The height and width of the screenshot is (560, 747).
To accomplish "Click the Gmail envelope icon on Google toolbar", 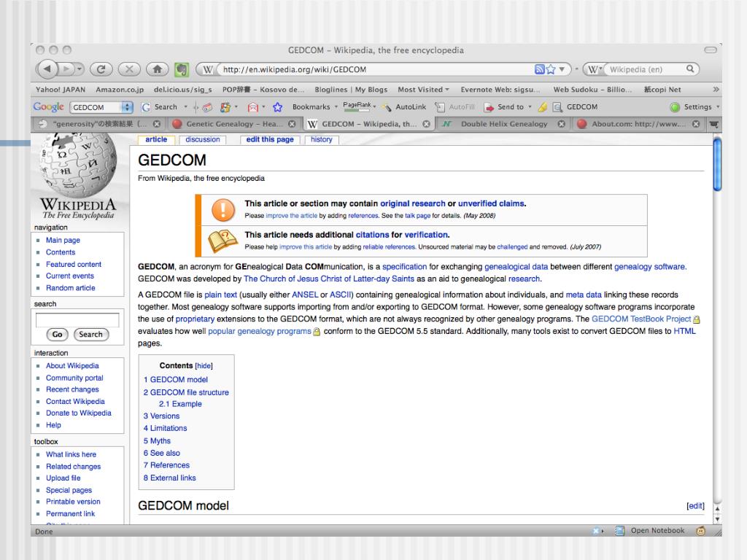I will point(253,107).
